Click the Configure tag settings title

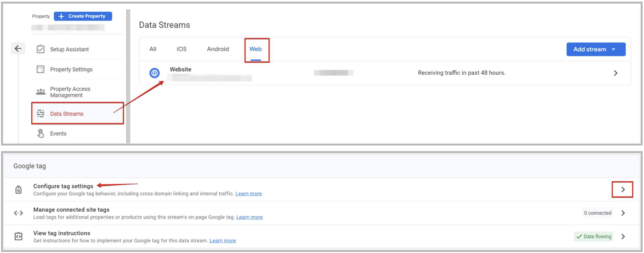point(63,186)
